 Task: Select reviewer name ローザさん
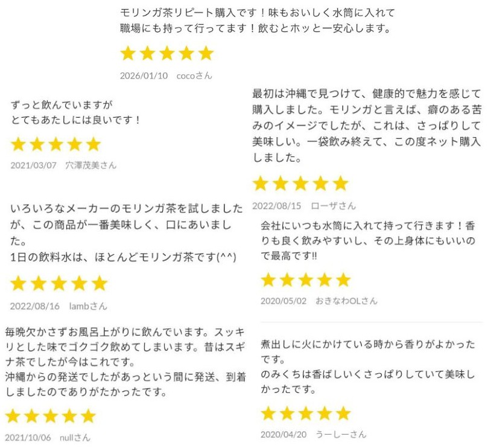tap(334, 206)
